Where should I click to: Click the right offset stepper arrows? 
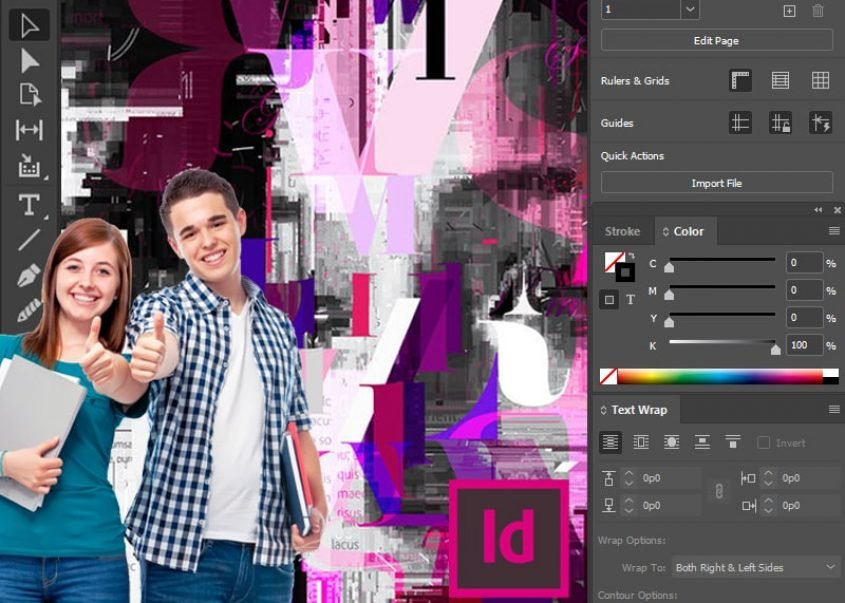pyautogui.click(x=768, y=505)
